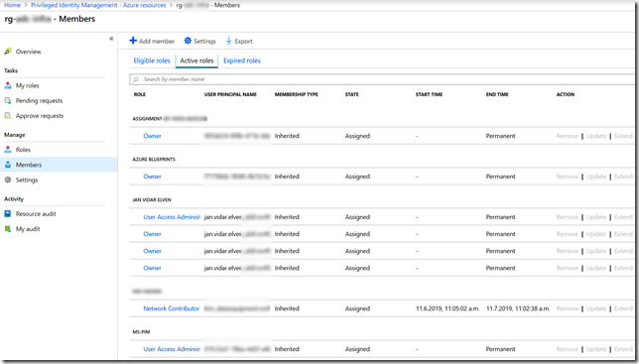
Task: Click Remove in the Network Contributor row
Action: coord(568,308)
